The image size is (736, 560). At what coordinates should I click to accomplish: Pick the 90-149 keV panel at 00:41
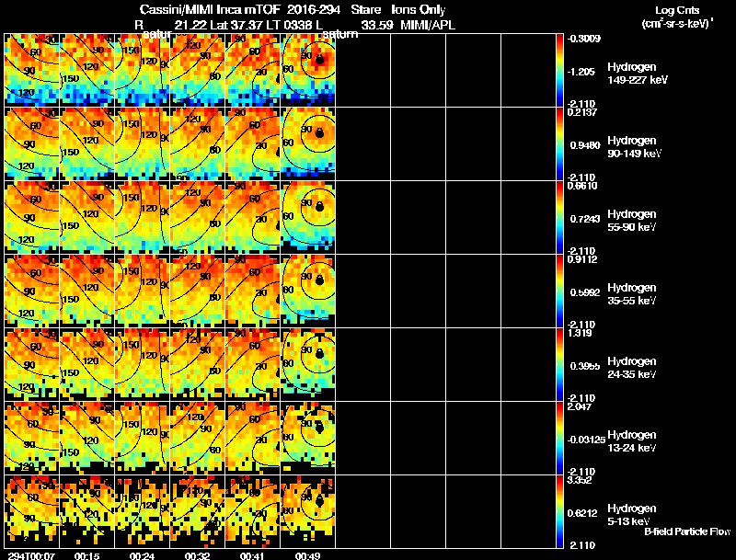252,143
